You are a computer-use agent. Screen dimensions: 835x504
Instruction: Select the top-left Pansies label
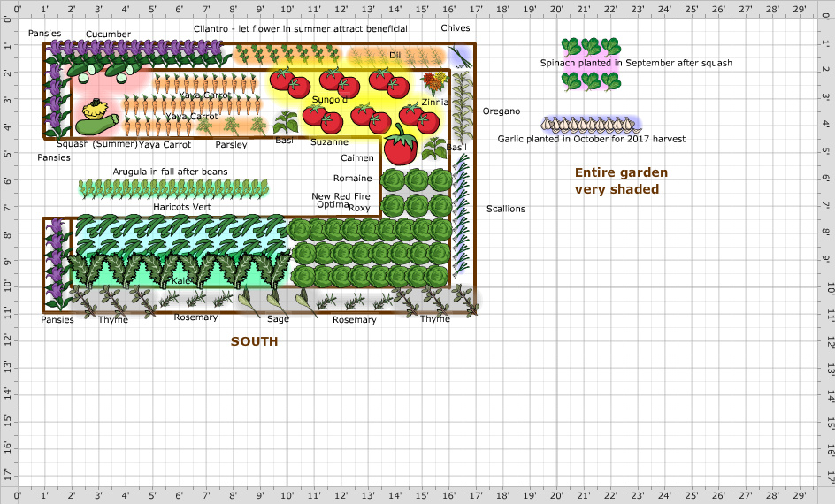coord(45,33)
